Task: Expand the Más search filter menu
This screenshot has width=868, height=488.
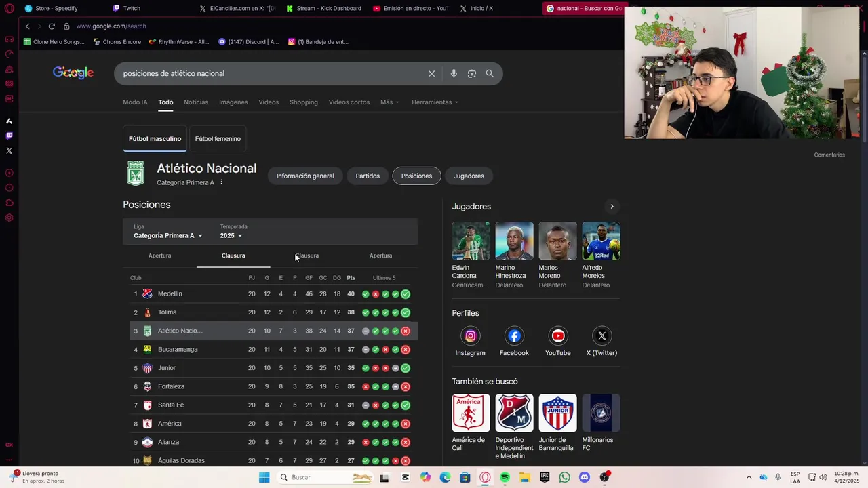Action: (x=390, y=102)
